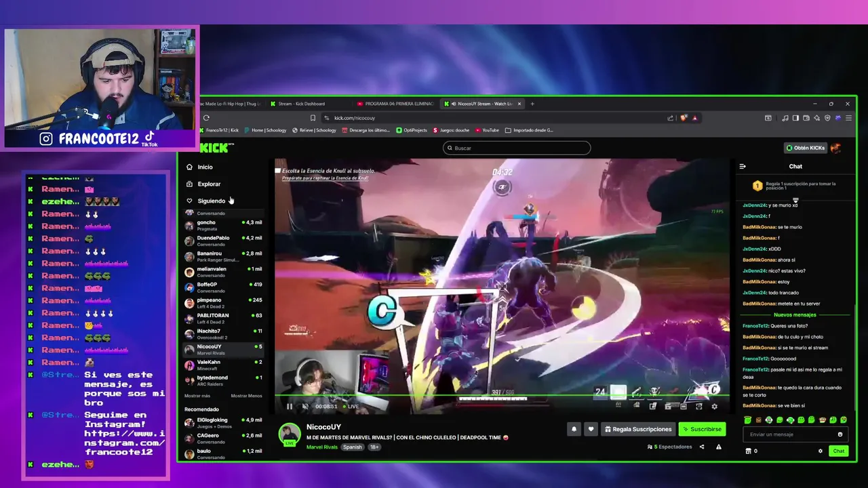Toggle theater mode in player
The image size is (868, 488).
[x=683, y=407]
